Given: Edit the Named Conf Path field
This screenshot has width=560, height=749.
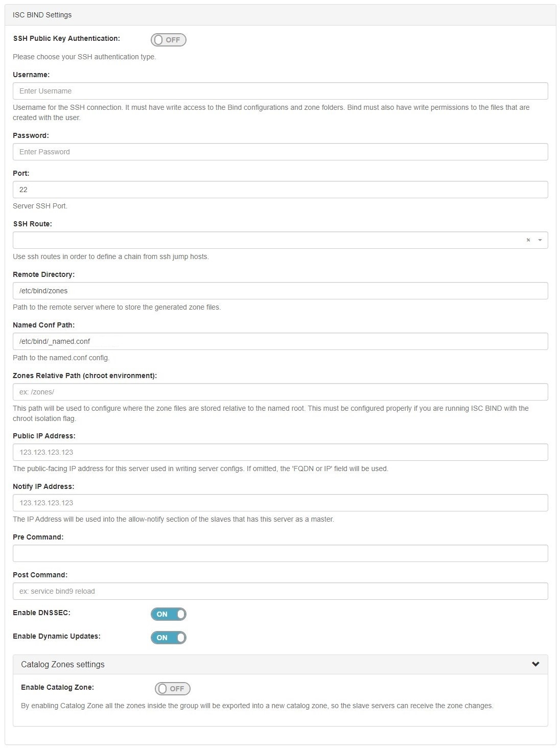Looking at the screenshot, I should pyautogui.click(x=280, y=341).
